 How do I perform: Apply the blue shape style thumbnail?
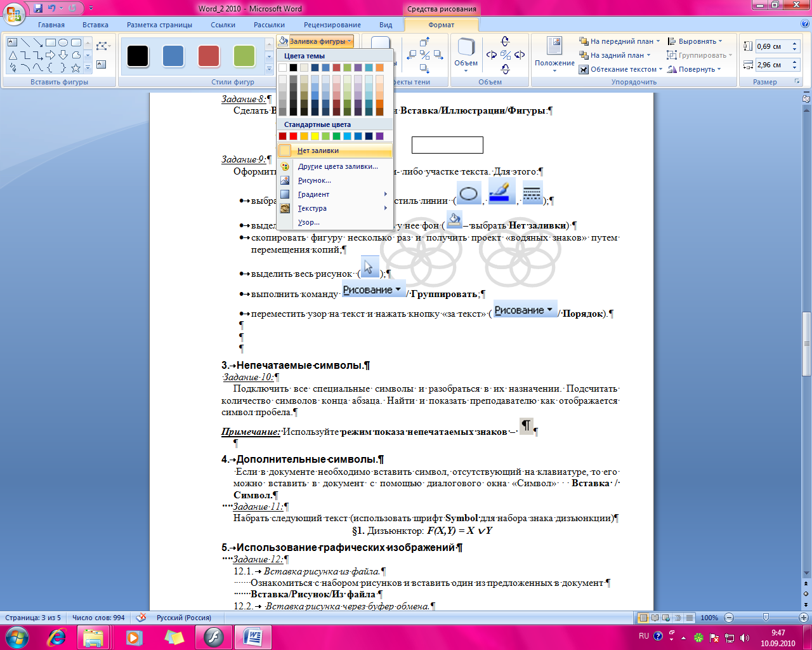[x=173, y=56]
